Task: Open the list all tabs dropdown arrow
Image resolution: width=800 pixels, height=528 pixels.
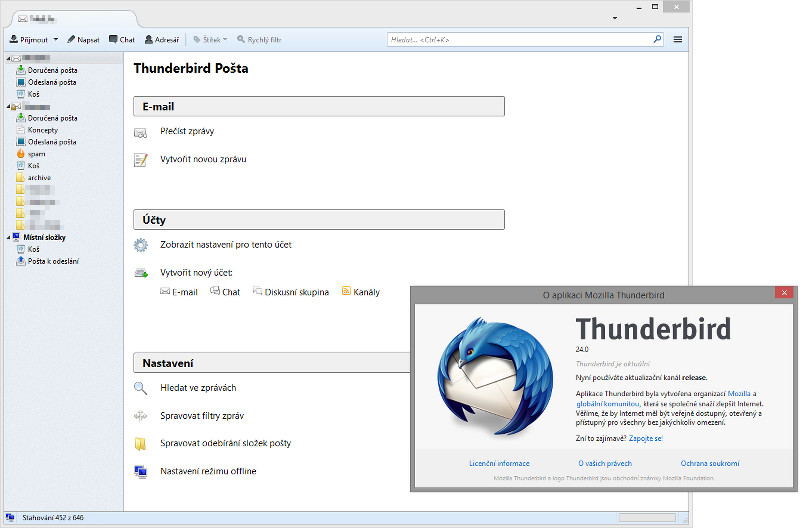Action: coord(615,18)
